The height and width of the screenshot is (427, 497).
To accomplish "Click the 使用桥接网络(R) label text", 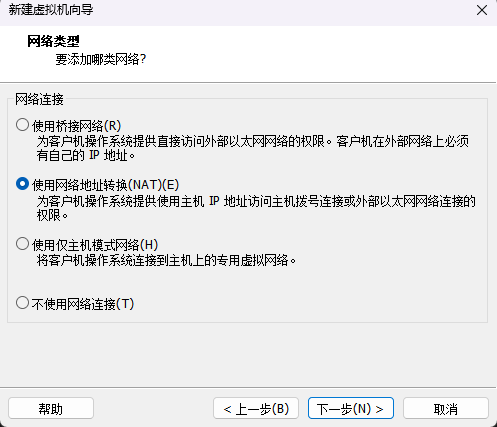I will click(76, 126).
